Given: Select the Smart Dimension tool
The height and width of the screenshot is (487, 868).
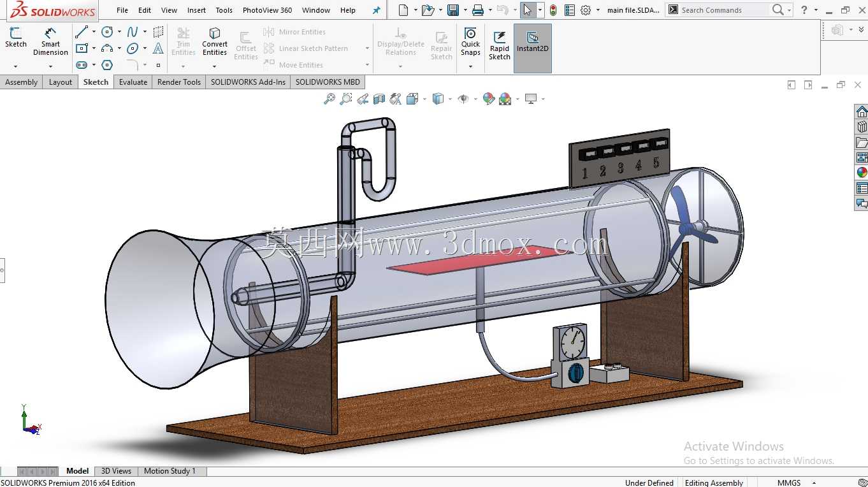Looking at the screenshot, I should (50, 41).
